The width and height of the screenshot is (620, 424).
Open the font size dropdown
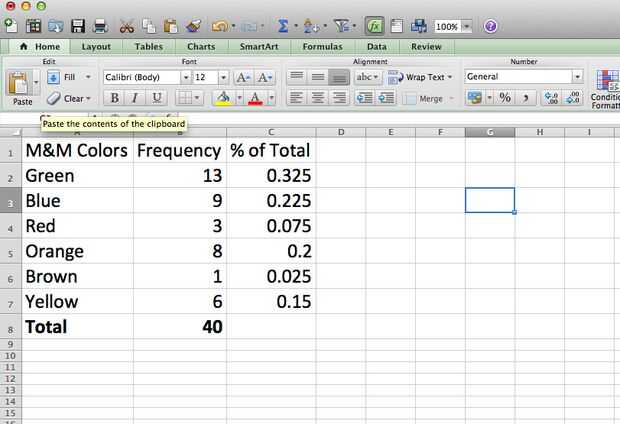(x=223, y=77)
